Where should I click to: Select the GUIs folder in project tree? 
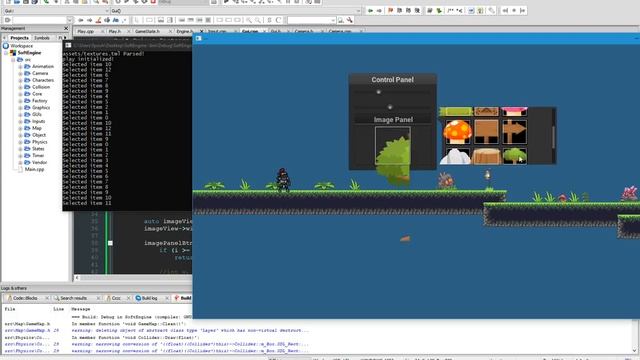tap(37, 114)
